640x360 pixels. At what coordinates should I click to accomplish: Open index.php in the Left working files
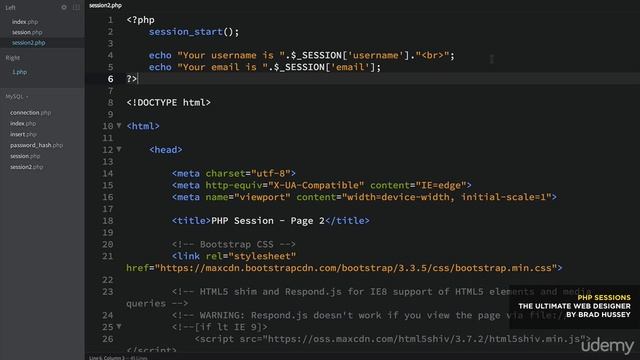(25, 22)
